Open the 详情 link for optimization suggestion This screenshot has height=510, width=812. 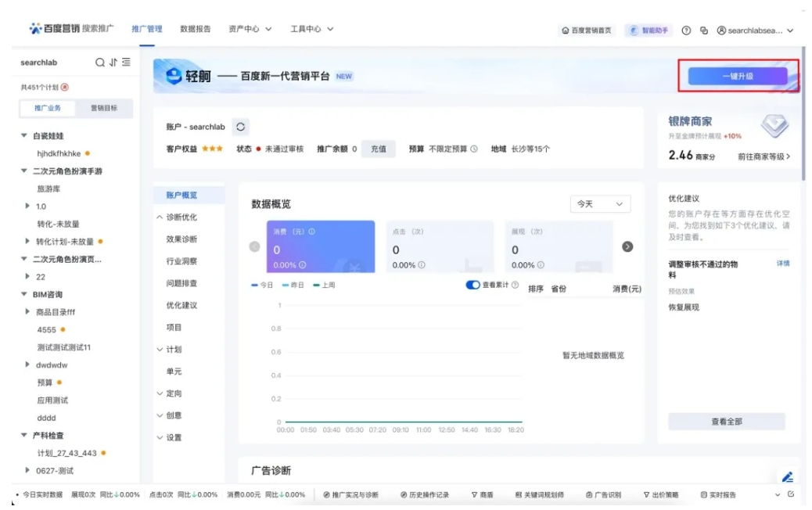[x=783, y=264]
